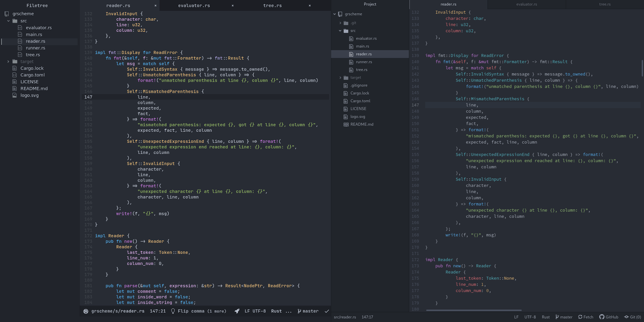Image resolution: width=644 pixels, height=322 pixels.
Task: Click the .gitignore file icon in the Project panel
Action: point(346,85)
